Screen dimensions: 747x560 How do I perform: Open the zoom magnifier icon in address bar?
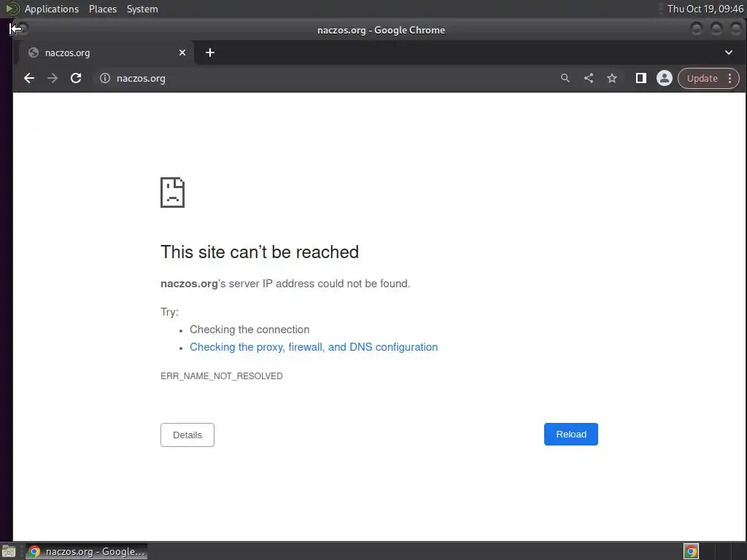(565, 79)
